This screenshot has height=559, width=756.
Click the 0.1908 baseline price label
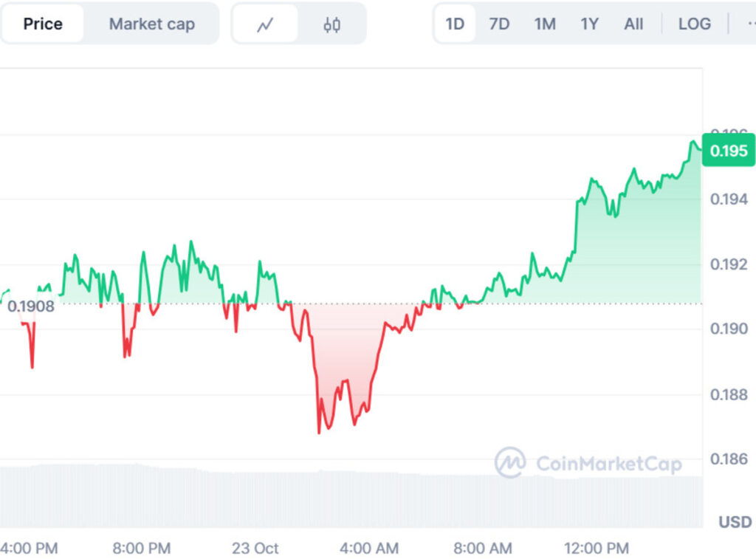coord(30,305)
